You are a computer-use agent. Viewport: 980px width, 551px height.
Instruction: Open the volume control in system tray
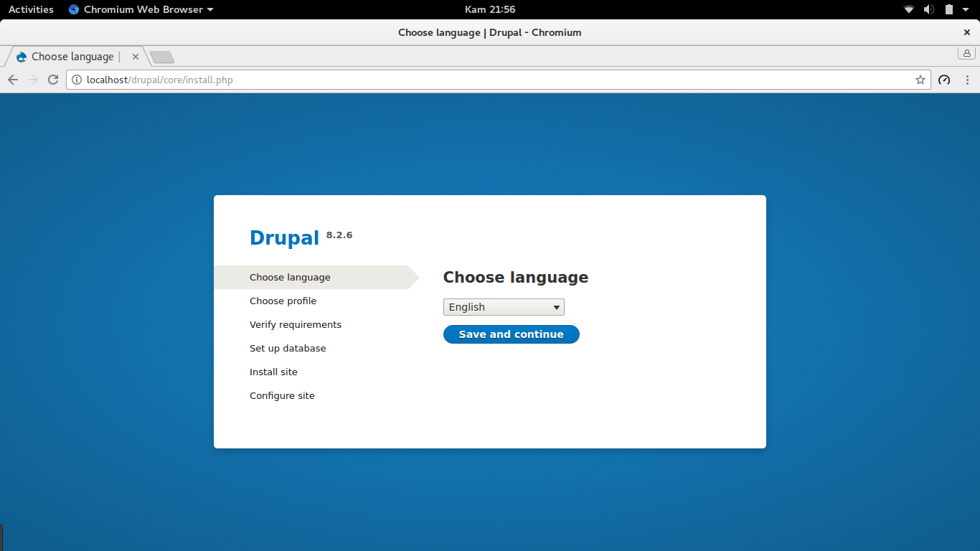(x=929, y=9)
